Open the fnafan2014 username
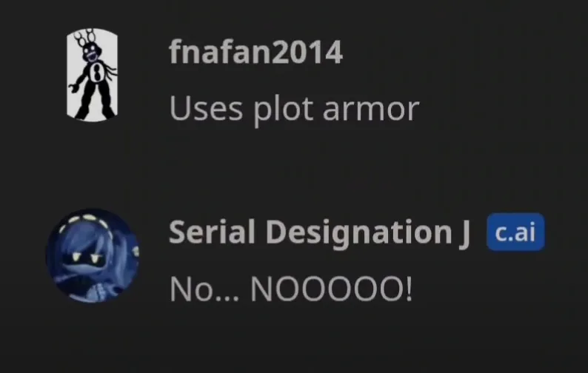Screen dimensions: 588x373 click(x=255, y=52)
